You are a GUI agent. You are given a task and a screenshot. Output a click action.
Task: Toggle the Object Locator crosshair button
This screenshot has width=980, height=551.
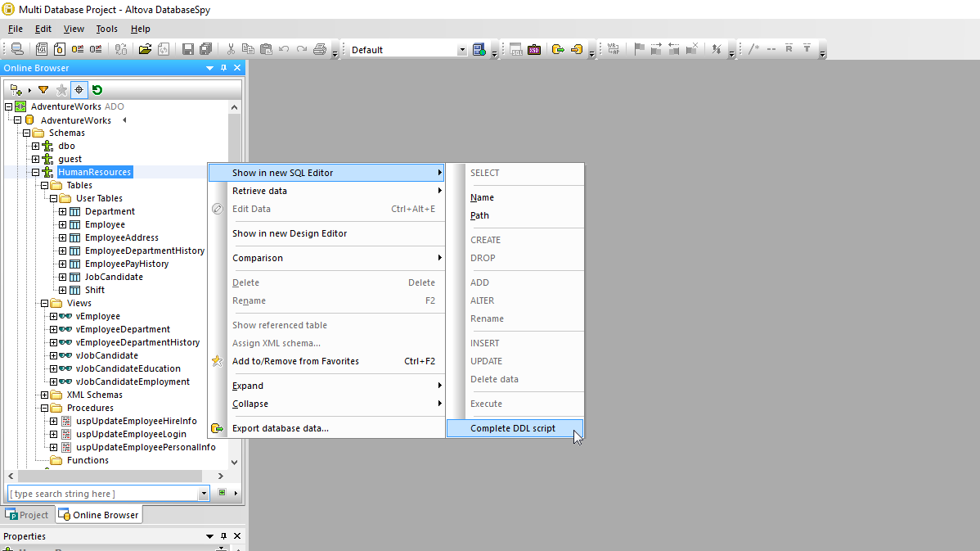click(79, 90)
